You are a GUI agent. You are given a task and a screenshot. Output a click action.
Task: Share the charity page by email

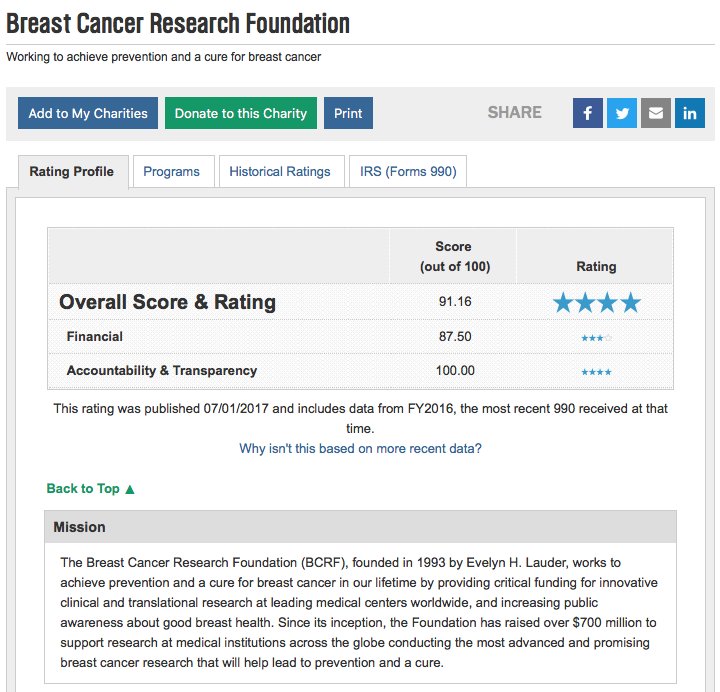656,113
